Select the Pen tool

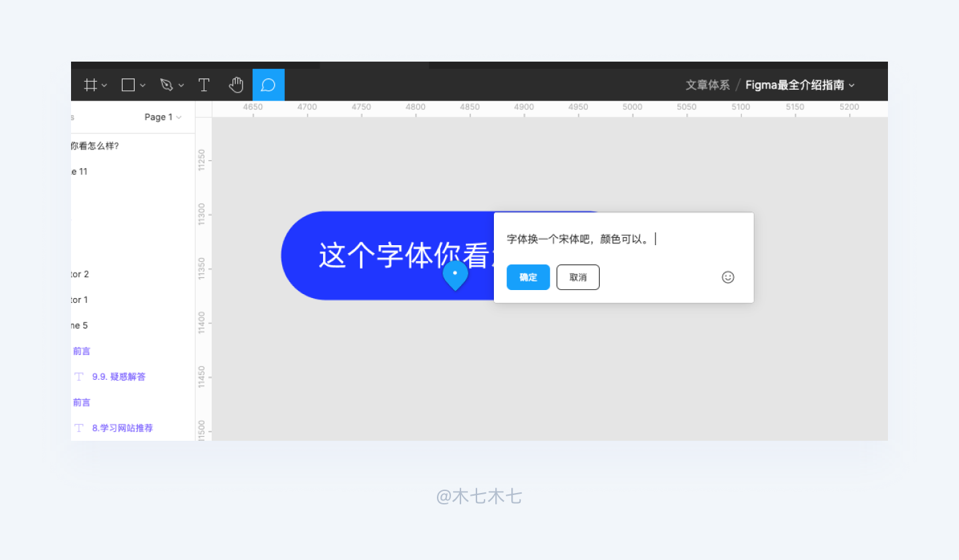point(166,85)
